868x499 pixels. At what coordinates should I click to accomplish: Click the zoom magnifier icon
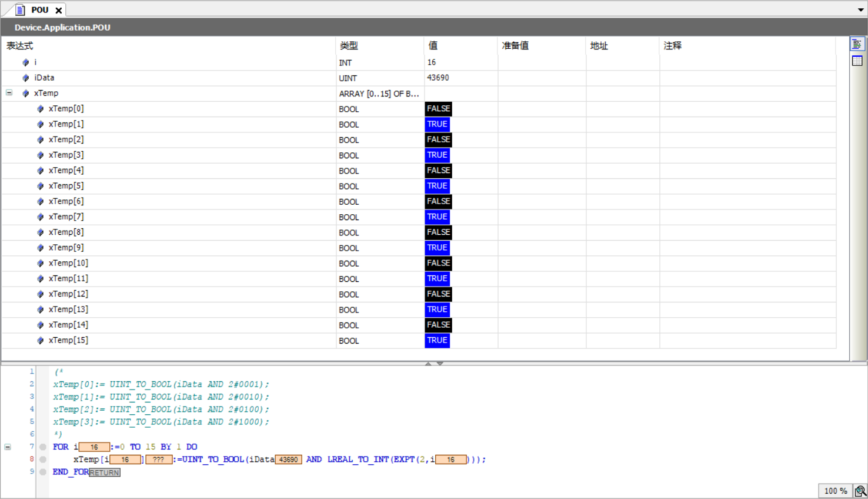pos(860,491)
